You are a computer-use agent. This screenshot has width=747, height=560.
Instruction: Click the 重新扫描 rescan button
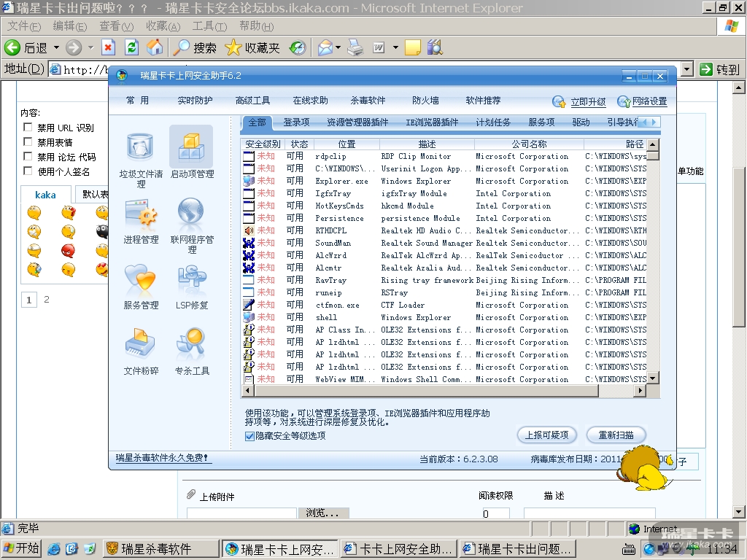[616, 435]
